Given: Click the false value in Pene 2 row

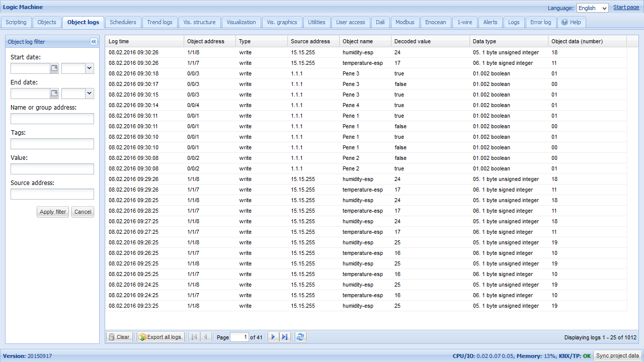Looking at the screenshot, I should [400, 158].
